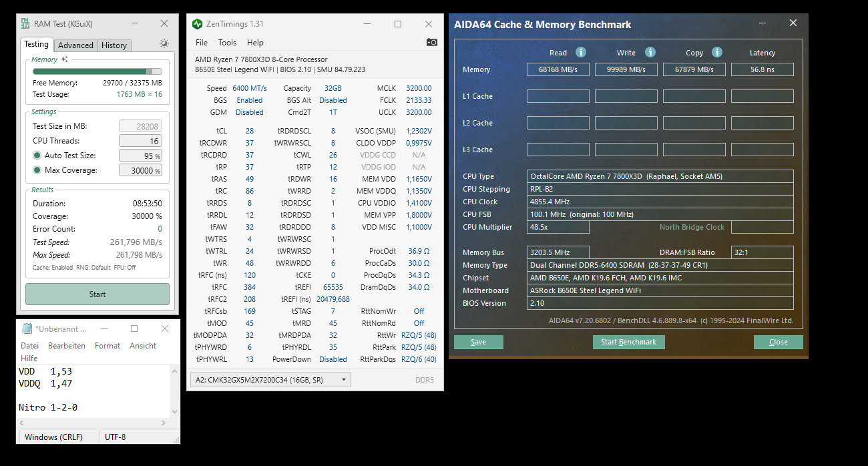Open ZenTimings File menu

click(202, 43)
